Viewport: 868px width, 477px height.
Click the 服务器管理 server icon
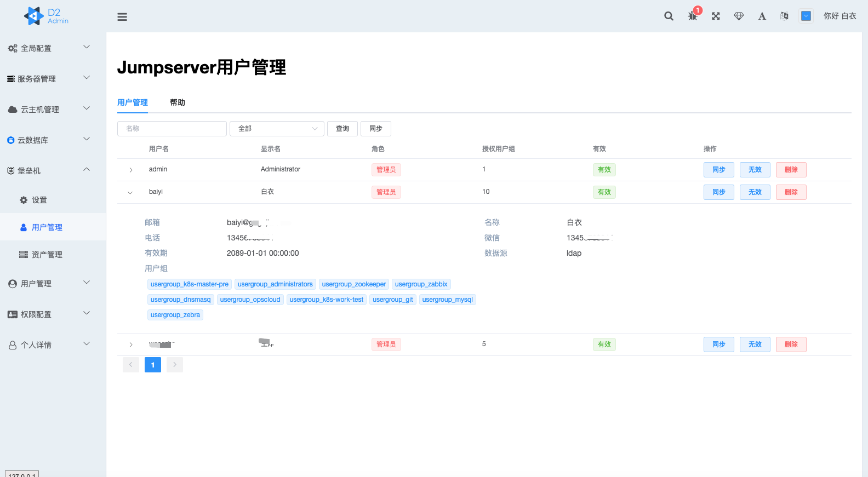coord(11,79)
